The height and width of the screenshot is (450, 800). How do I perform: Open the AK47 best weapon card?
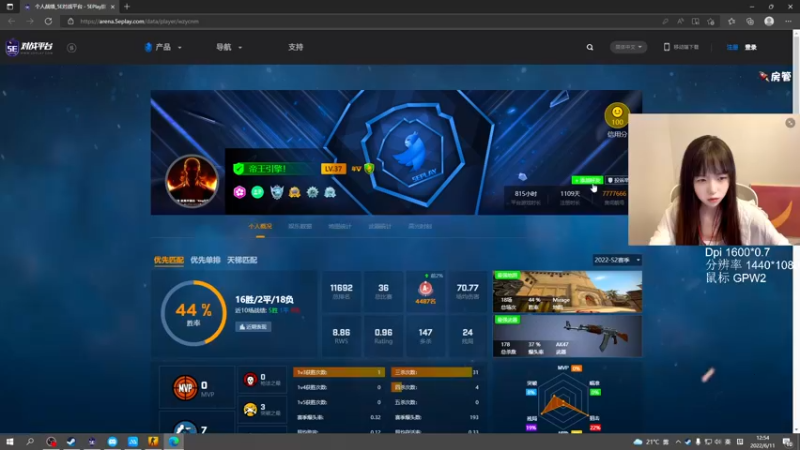tap(567, 336)
